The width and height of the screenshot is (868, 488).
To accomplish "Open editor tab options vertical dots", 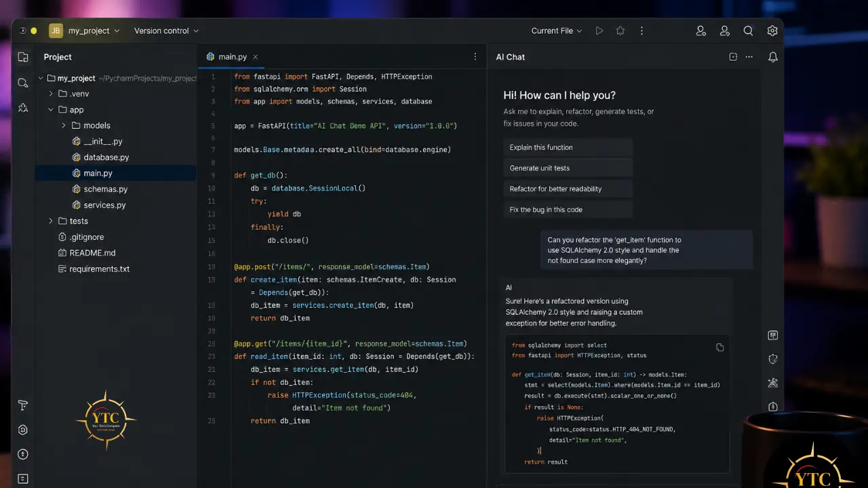I will [x=475, y=57].
